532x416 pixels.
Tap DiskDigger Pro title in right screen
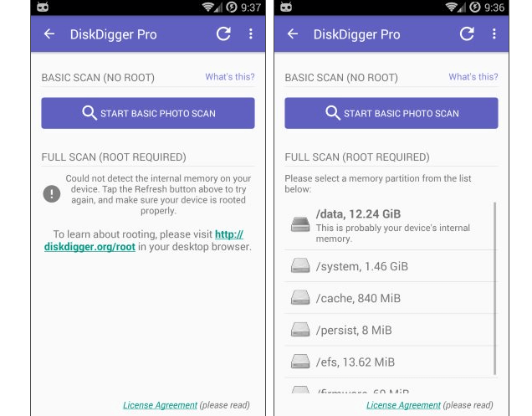tap(356, 34)
